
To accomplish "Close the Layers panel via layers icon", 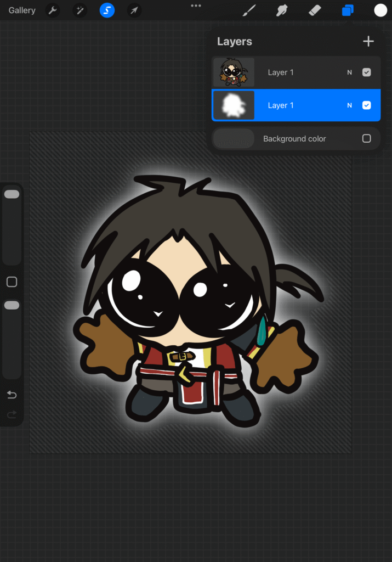I will pos(348,10).
